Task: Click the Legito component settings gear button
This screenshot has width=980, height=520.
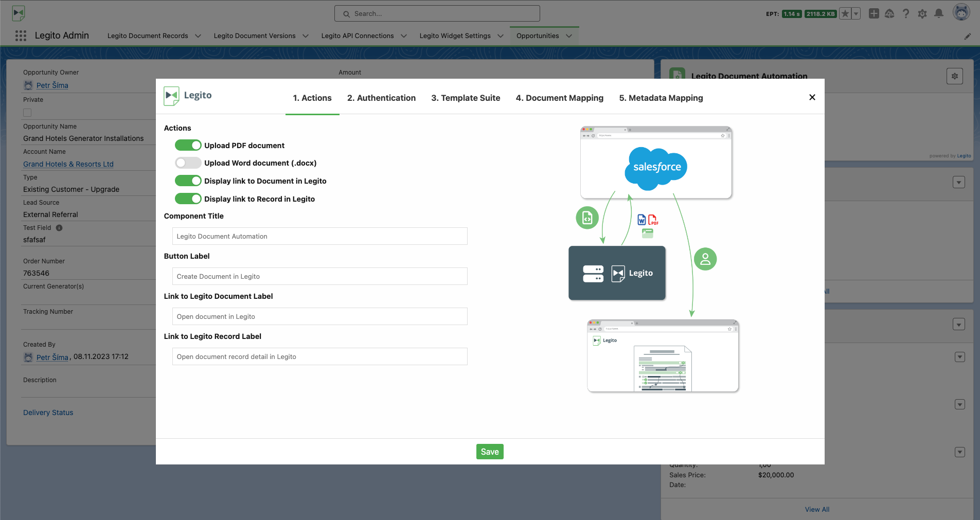Action: click(955, 76)
